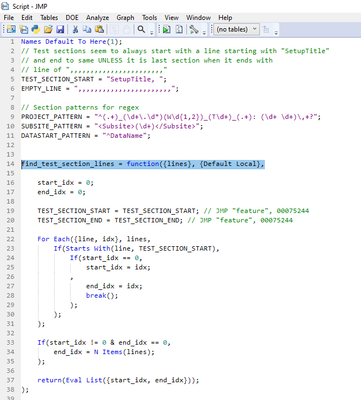The height and width of the screenshot is (400, 361).
Task: Click 'start_idx = 0;' on line 16
Action: click(65, 183)
